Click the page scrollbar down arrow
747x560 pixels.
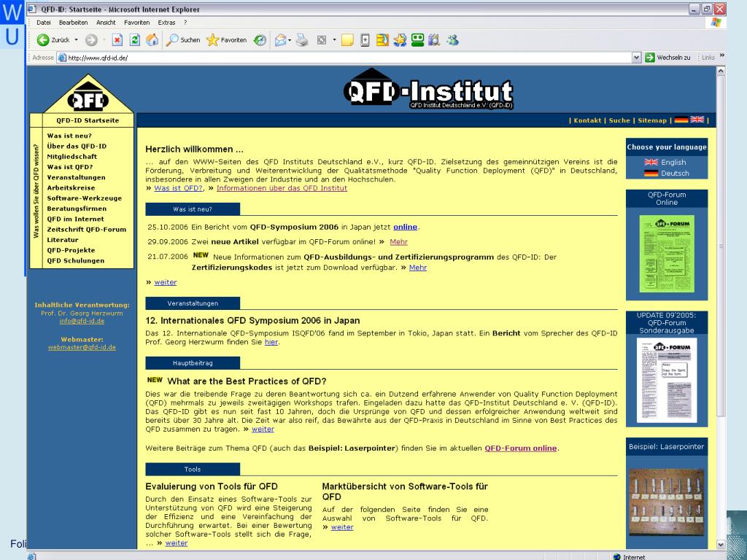pyautogui.click(x=721, y=544)
